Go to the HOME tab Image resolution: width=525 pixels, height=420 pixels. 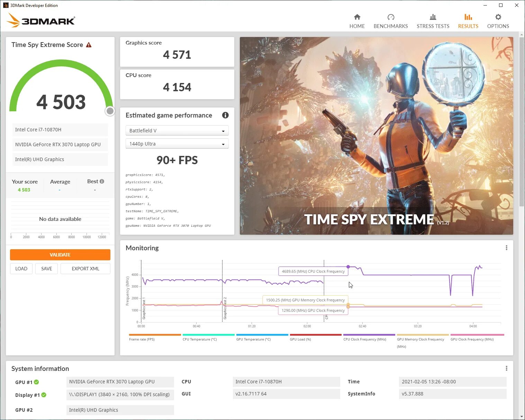pyautogui.click(x=357, y=21)
